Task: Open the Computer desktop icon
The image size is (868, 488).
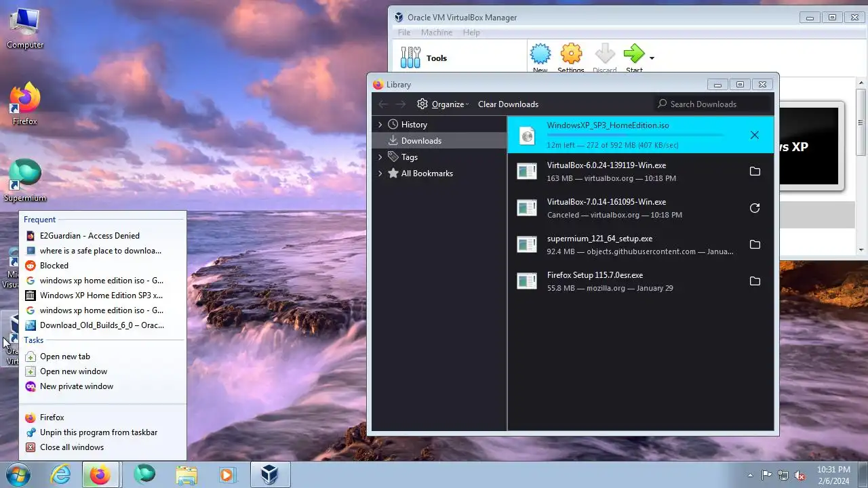Action: (x=25, y=28)
